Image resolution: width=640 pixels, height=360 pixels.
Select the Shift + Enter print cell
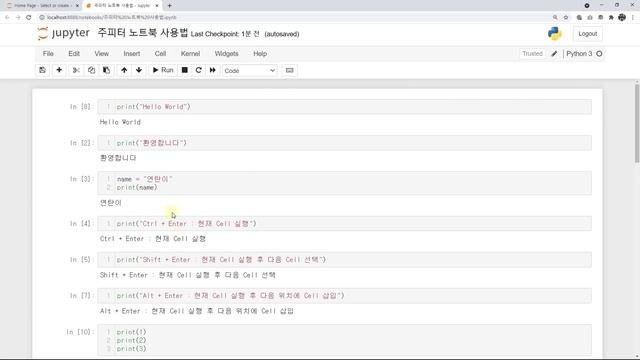pyautogui.click(x=344, y=260)
